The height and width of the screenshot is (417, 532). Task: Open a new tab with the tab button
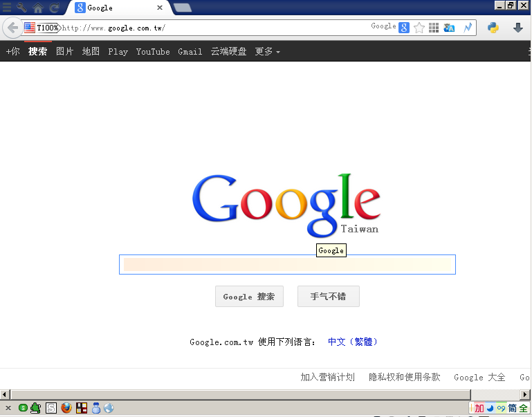183,8
